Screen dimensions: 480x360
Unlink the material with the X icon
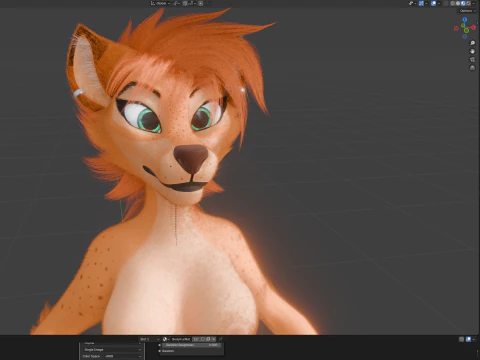tap(214, 339)
